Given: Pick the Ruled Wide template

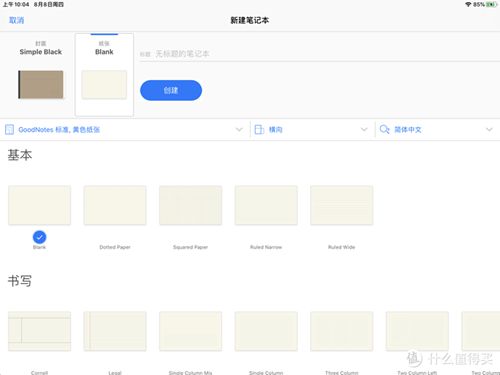Looking at the screenshot, I should click(342, 205).
